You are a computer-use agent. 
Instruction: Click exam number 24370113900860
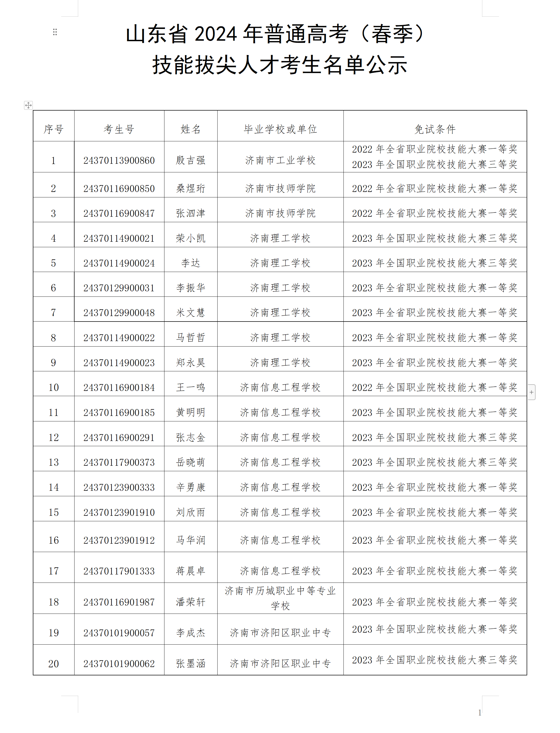(x=119, y=160)
